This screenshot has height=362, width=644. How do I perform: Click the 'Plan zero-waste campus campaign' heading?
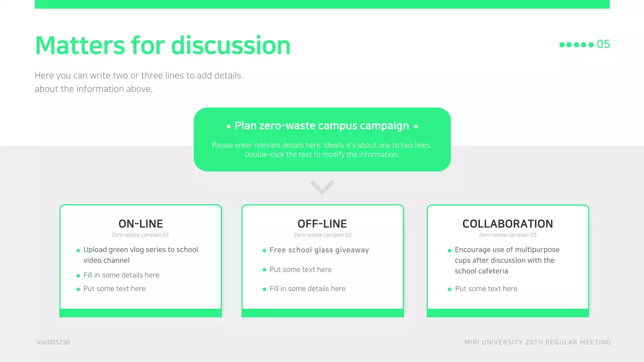click(x=322, y=126)
